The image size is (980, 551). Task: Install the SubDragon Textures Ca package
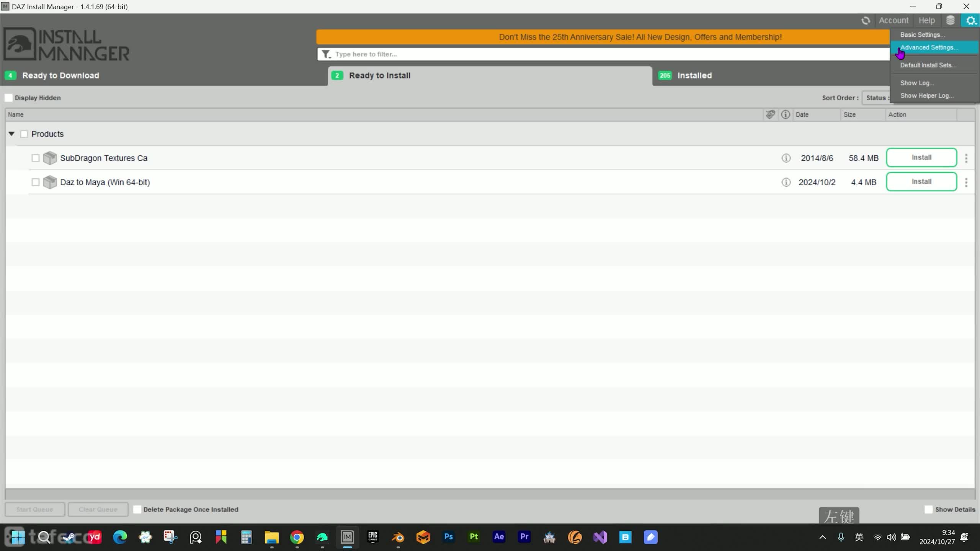pos(922,157)
